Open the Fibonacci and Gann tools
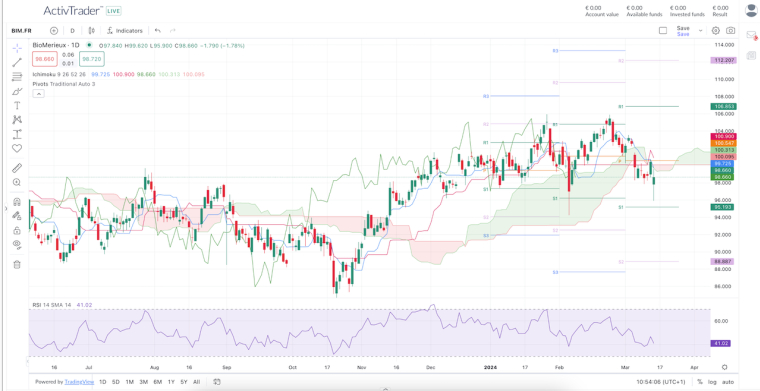This screenshot has height=391, width=760. pos(17,77)
